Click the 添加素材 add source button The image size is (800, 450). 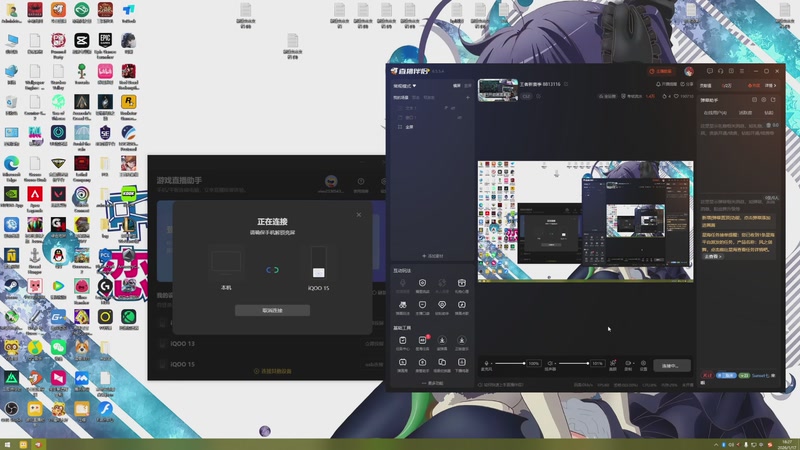(433, 256)
